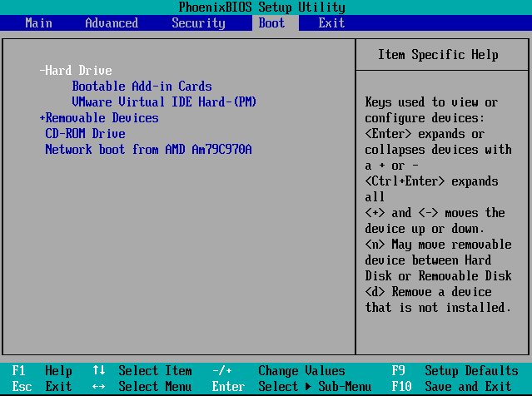Click help text '<d> Remove a device'
This screenshot has width=532, height=396.
tap(428, 292)
